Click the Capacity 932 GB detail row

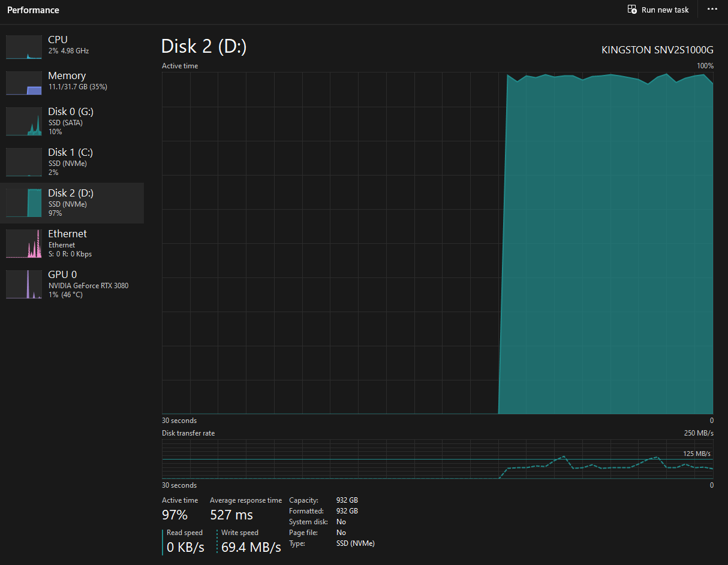(323, 500)
